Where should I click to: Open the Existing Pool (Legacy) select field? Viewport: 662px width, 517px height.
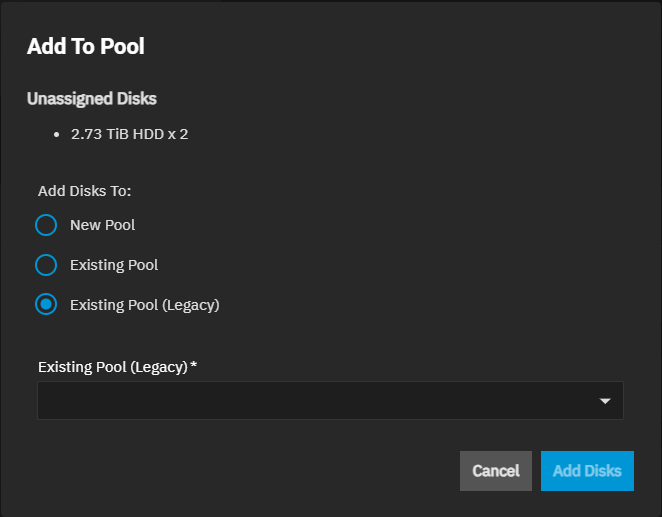tap(330, 400)
